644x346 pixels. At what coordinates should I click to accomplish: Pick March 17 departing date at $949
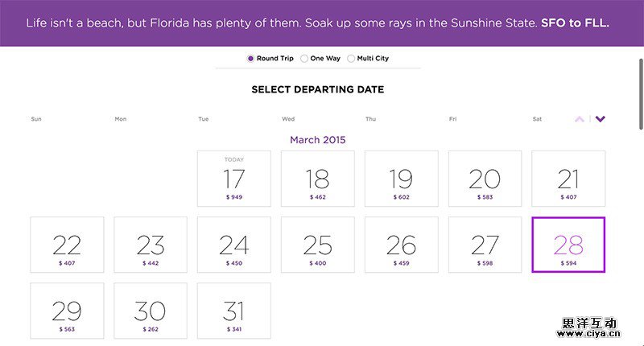233,179
